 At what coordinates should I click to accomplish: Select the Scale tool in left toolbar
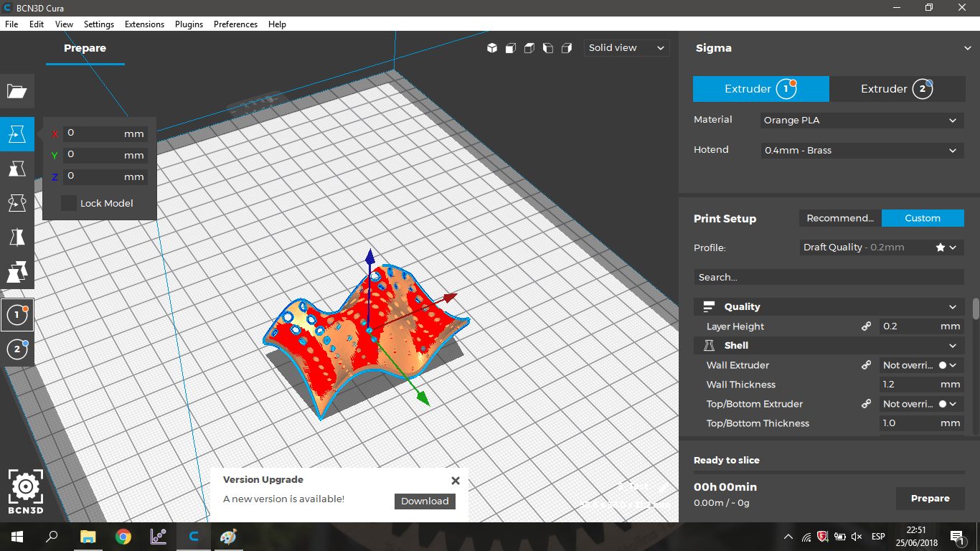17,169
